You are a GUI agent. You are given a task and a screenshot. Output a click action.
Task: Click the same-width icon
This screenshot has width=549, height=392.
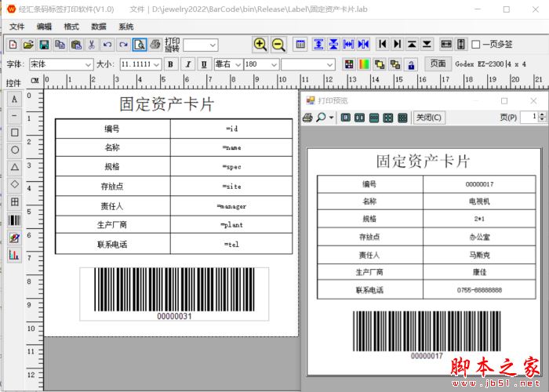pyautogui.click(x=446, y=44)
